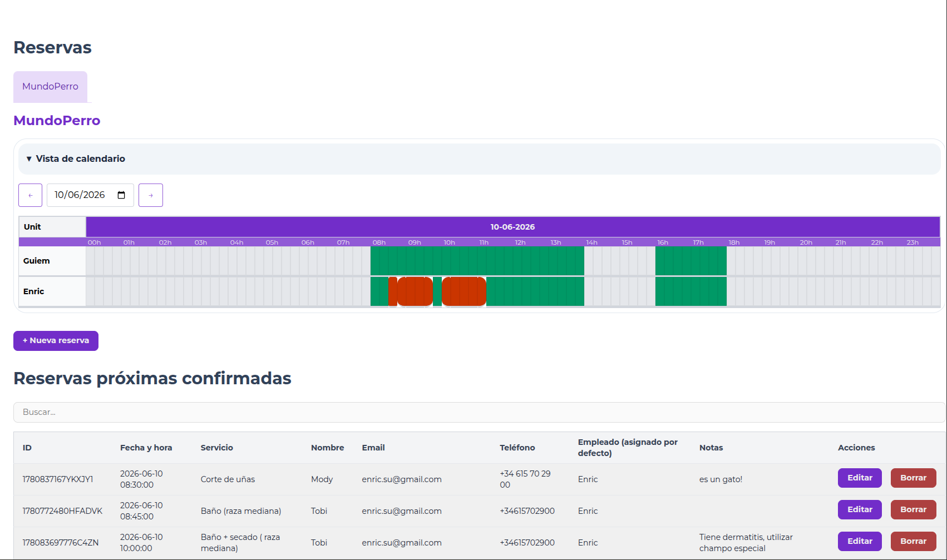947x560 pixels.
Task: Sort table by Servicio column header
Action: click(x=216, y=448)
